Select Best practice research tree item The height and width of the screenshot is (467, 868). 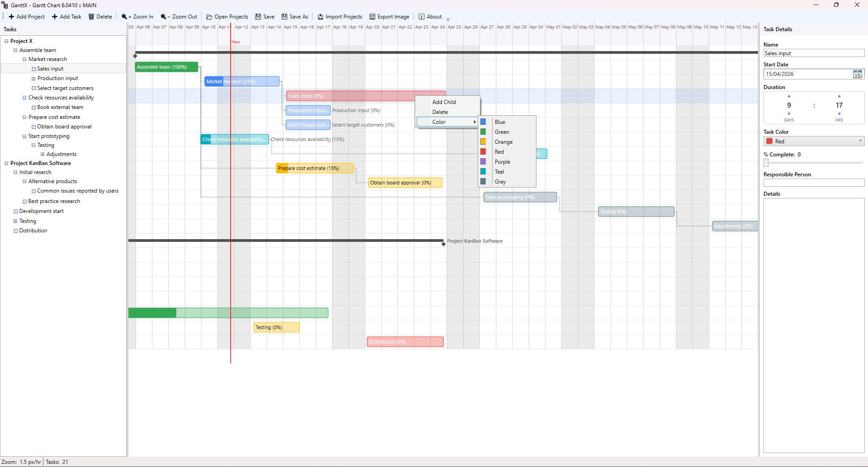coord(54,201)
